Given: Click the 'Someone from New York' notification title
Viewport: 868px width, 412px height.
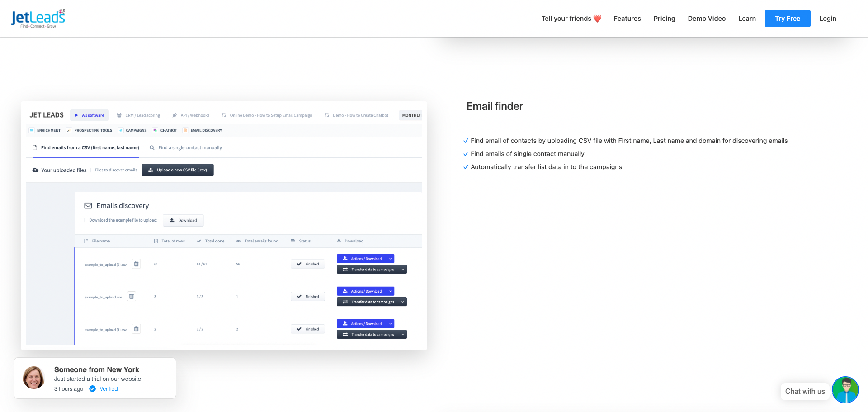Looking at the screenshot, I should click(97, 369).
